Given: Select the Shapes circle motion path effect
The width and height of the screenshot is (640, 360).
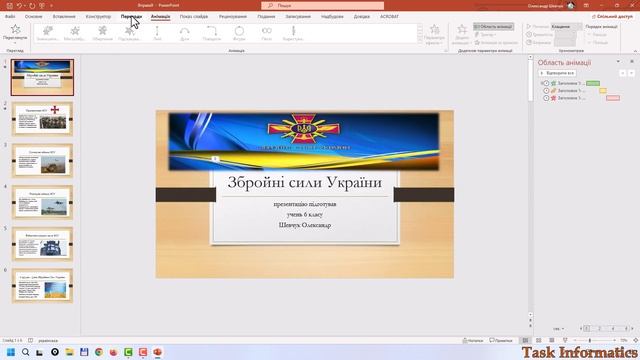Looking at the screenshot, I should tap(239, 33).
